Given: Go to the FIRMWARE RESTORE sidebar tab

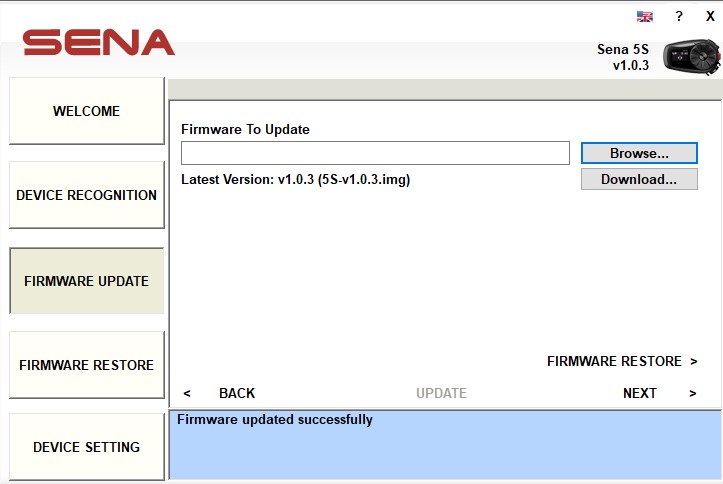Looking at the screenshot, I should (x=86, y=365).
